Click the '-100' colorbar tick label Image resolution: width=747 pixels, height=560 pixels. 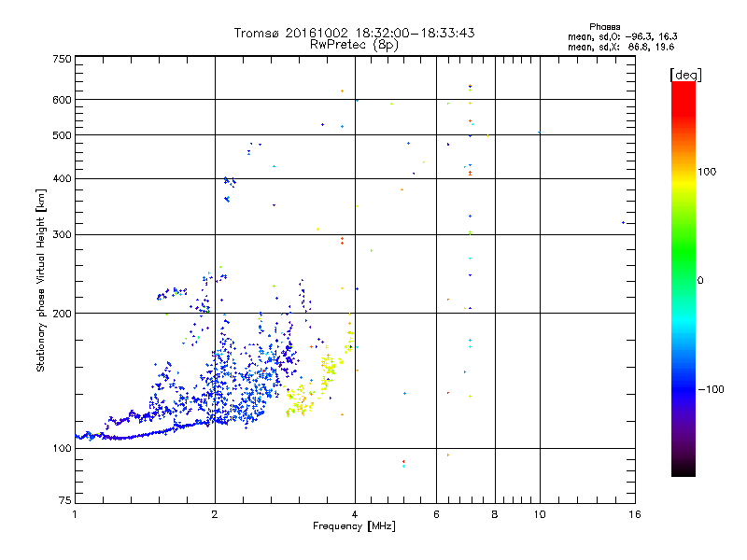tap(712, 389)
